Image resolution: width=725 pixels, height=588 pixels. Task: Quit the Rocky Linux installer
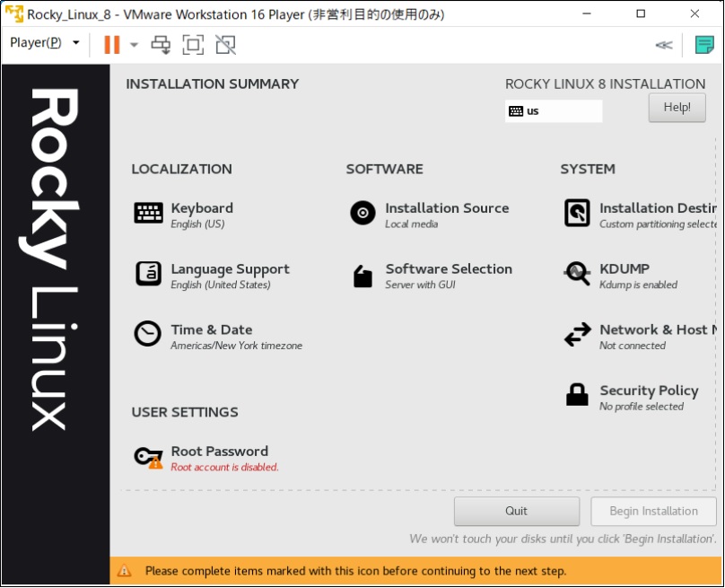(x=516, y=511)
